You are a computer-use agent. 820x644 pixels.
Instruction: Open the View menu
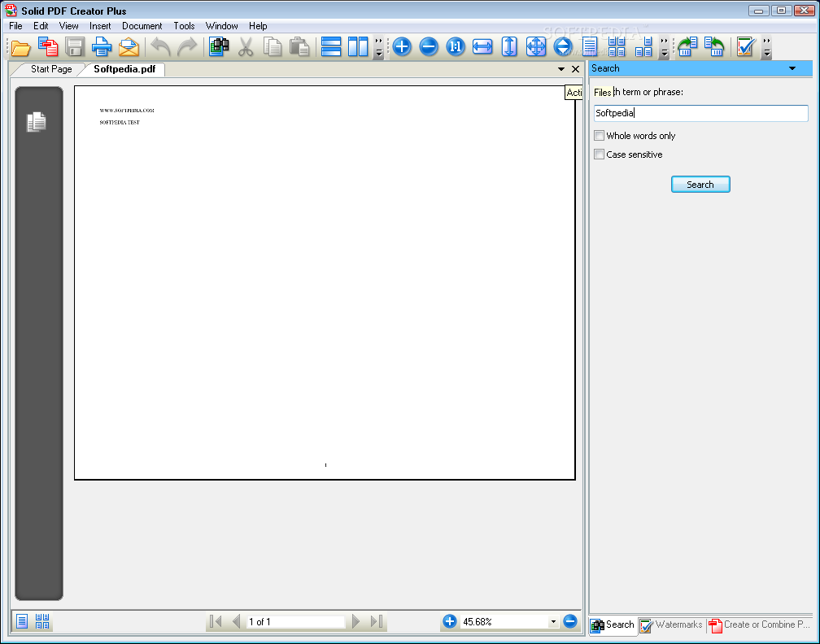pyautogui.click(x=68, y=26)
